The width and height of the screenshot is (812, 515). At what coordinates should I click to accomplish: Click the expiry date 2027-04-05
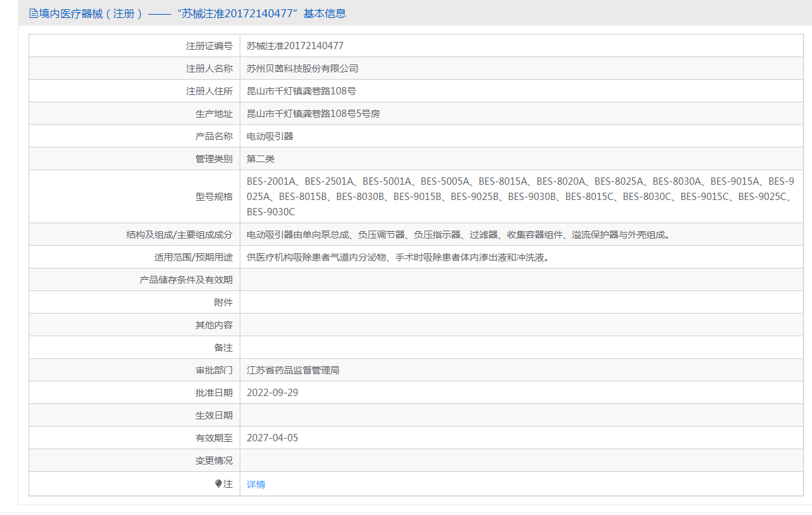[x=272, y=438]
